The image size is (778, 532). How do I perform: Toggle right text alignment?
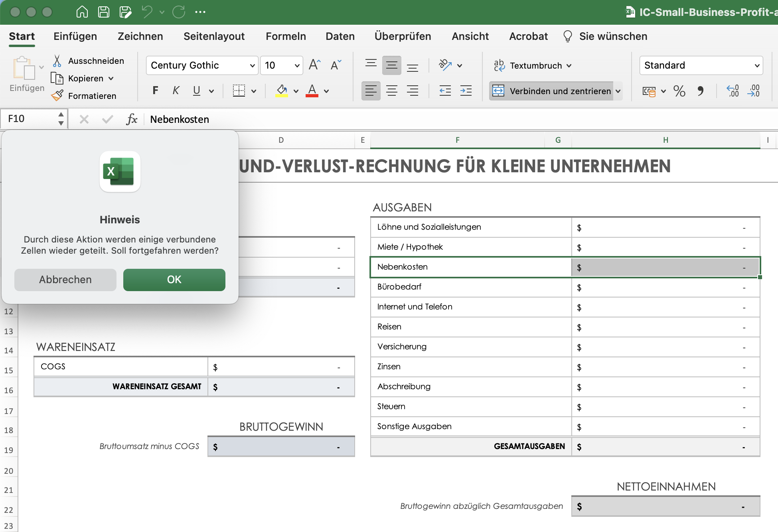(x=413, y=91)
